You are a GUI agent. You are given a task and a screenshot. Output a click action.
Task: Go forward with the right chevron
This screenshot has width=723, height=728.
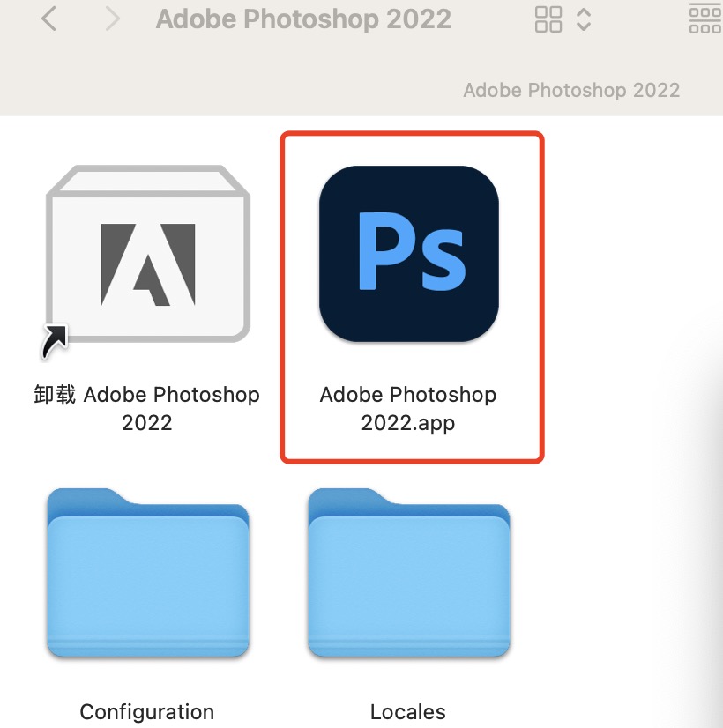coord(112,19)
